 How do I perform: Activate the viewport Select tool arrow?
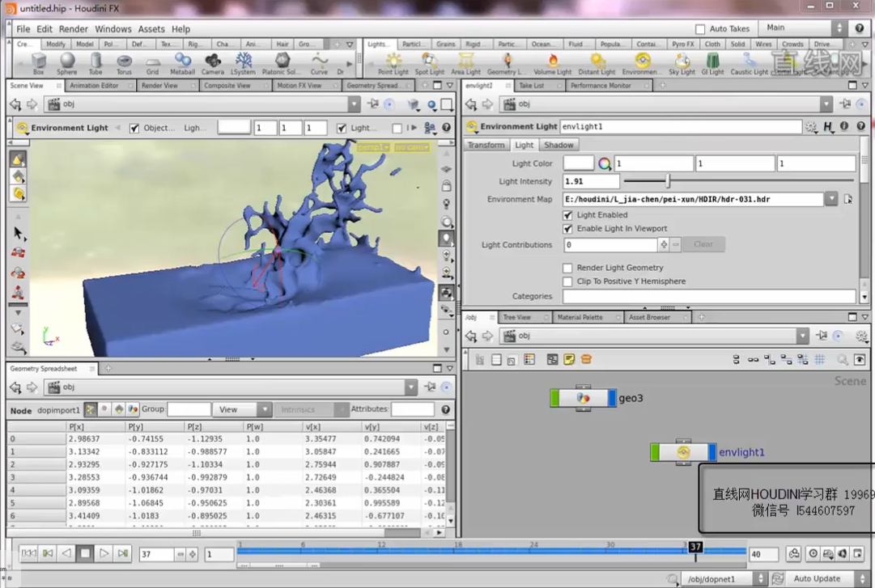[x=19, y=232]
